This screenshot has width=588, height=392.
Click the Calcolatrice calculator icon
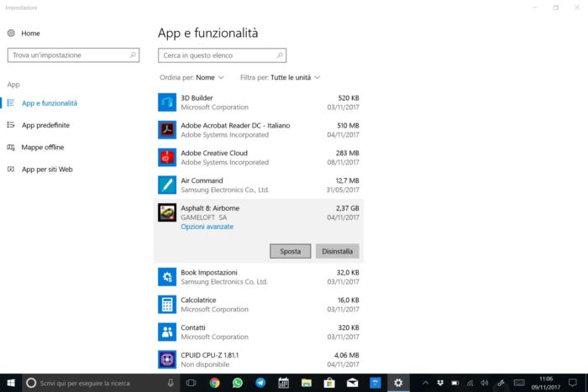[x=167, y=305]
